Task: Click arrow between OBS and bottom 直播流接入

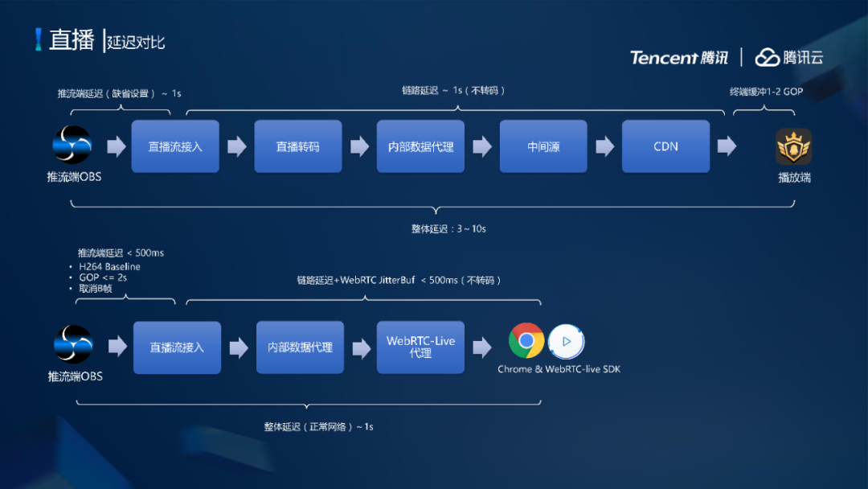Action: (x=118, y=347)
